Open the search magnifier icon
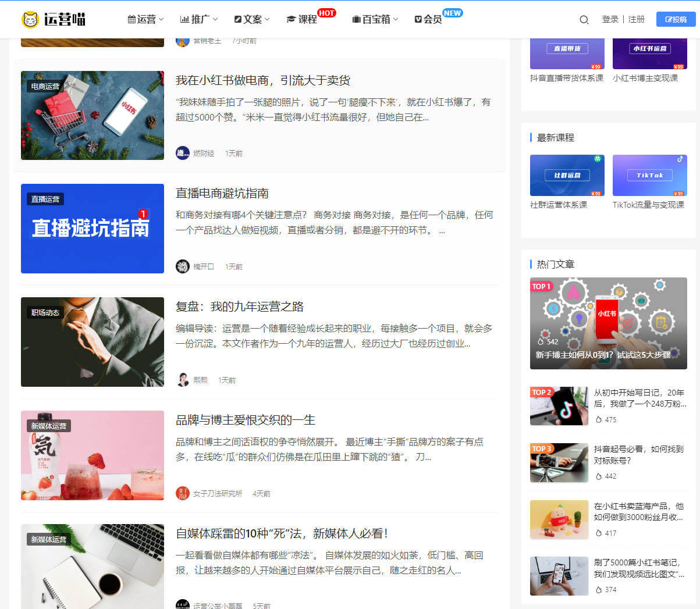This screenshot has height=609, width=700. coord(584,20)
